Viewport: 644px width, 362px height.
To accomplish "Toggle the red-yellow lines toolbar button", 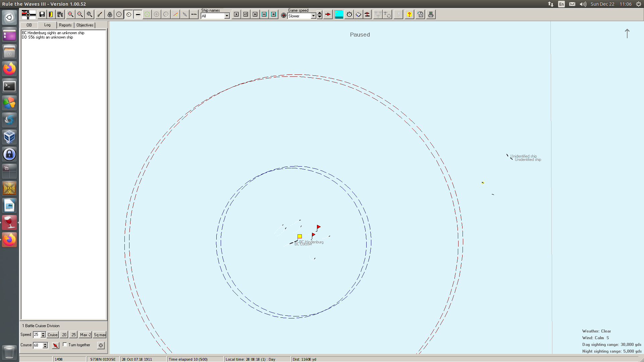I will click(175, 14).
